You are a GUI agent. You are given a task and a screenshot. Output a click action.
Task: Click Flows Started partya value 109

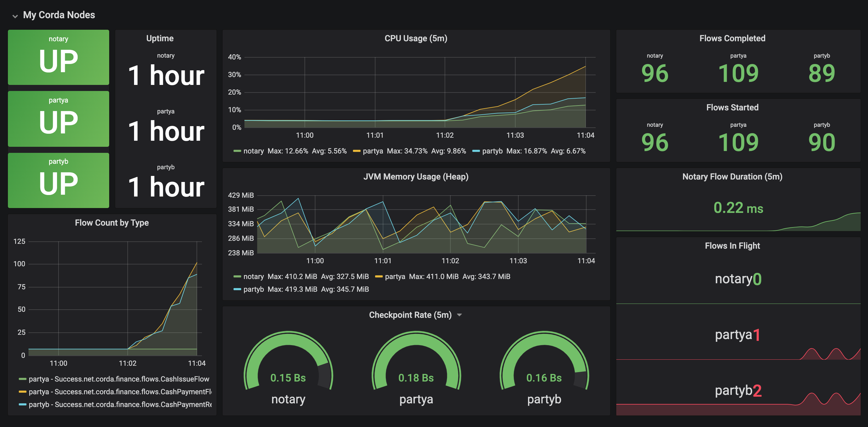738,143
